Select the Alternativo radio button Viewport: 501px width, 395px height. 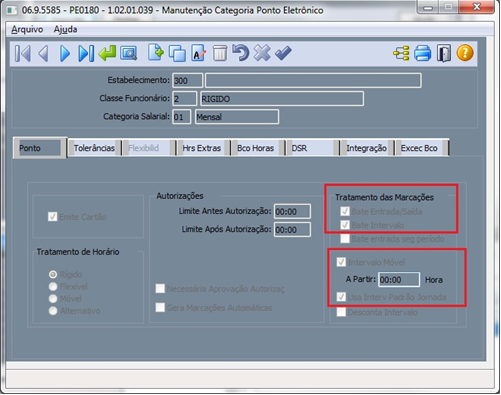(x=53, y=311)
